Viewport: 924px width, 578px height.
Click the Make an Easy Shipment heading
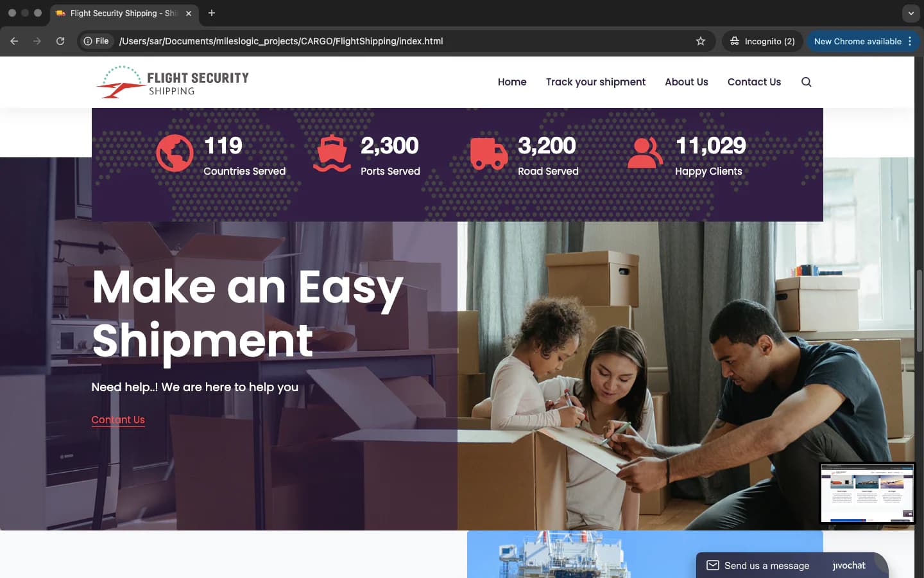(x=248, y=313)
